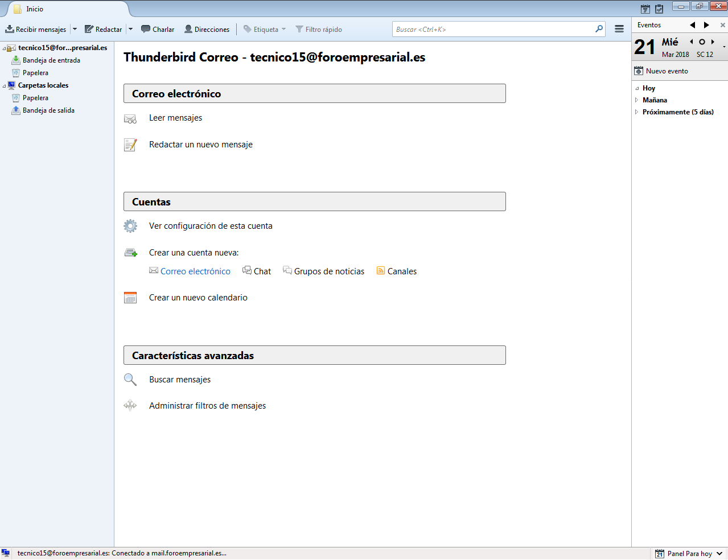This screenshot has width=728, height=560.
Task: Go to previous event with left arrow
Action: (692, 25)
